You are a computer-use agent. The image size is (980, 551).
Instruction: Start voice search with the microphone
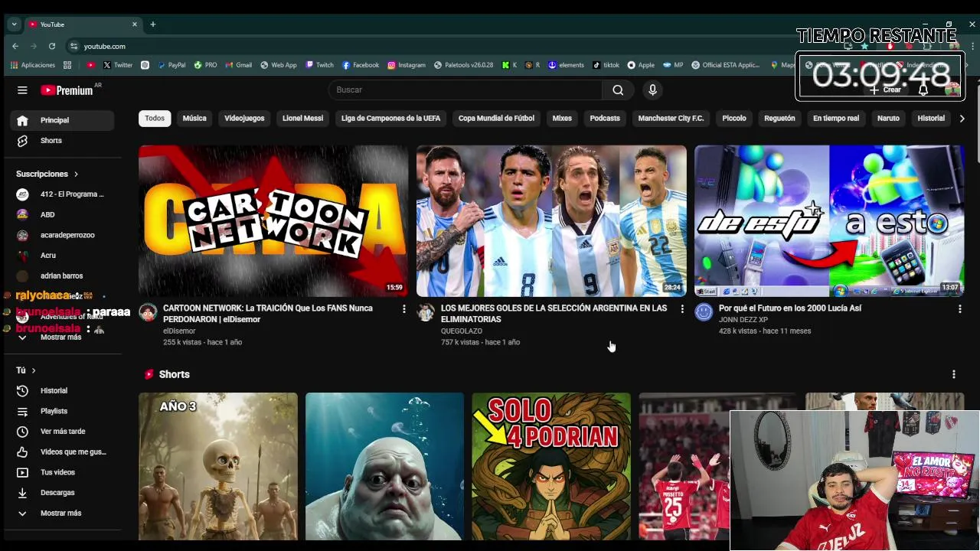[652, 90]
